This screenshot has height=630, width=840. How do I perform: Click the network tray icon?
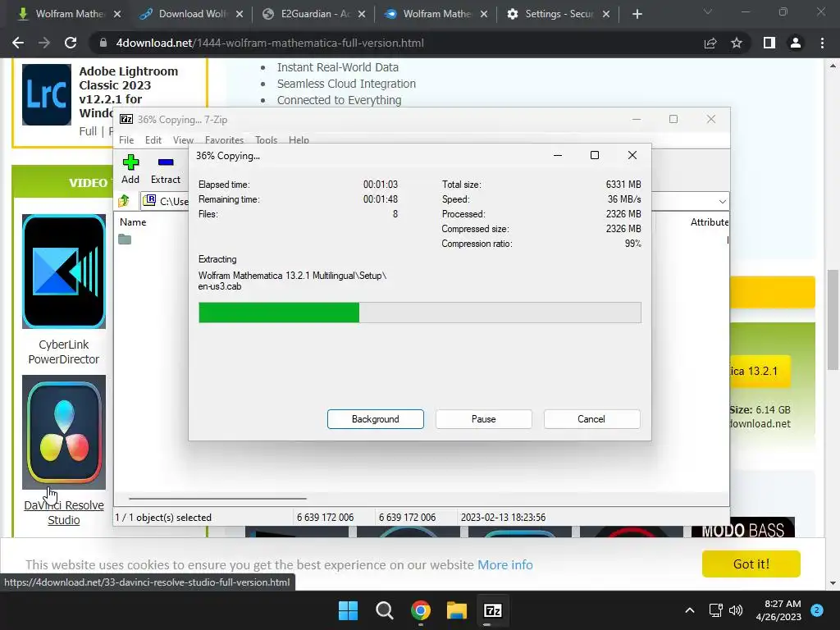click(715, 610)
